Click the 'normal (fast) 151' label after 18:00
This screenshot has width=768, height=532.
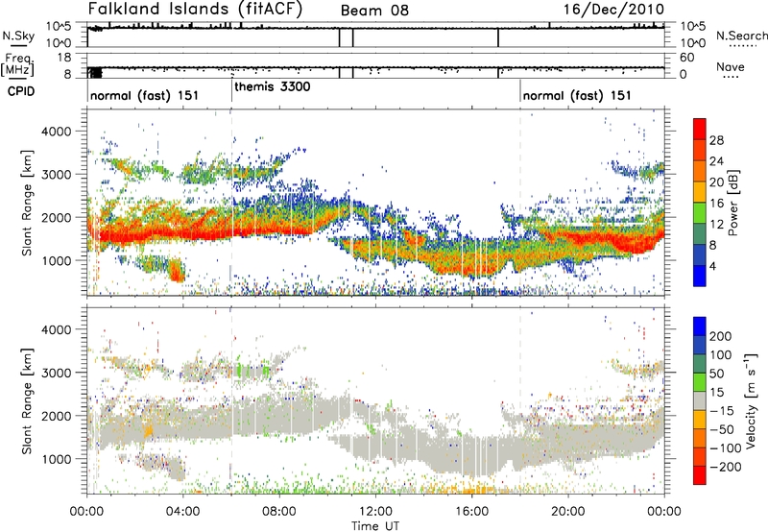[x=577, y=95]
